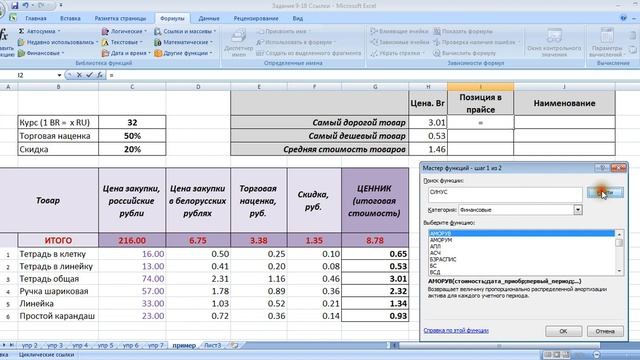
Task: Open Финансовые functions library
Action: click(x=41, y=53)
